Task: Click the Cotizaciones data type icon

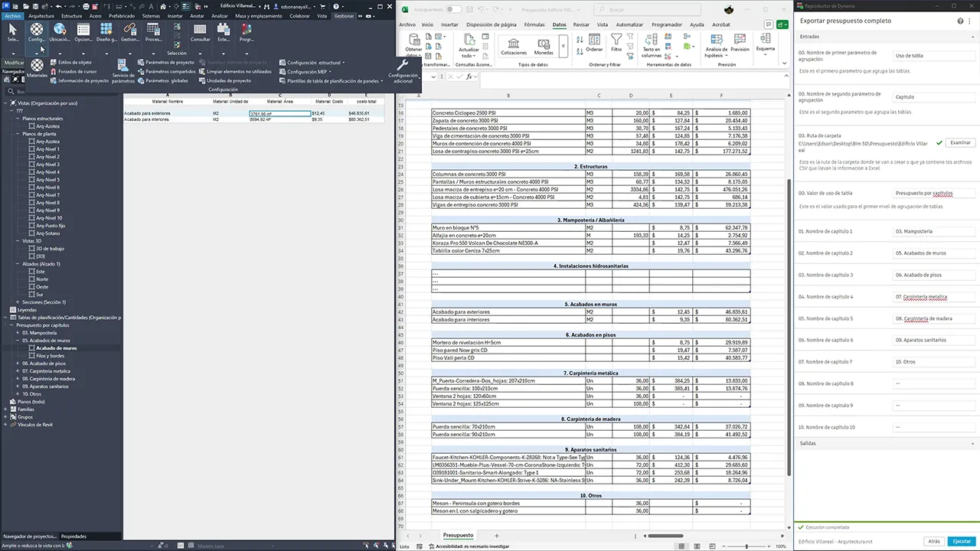Action: pos(514,44)
